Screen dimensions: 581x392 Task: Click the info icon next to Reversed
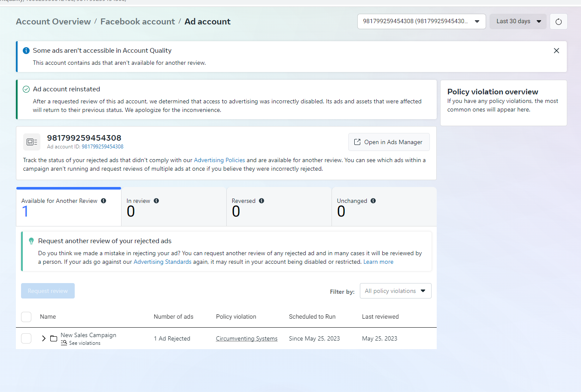(x=262, y=201)
